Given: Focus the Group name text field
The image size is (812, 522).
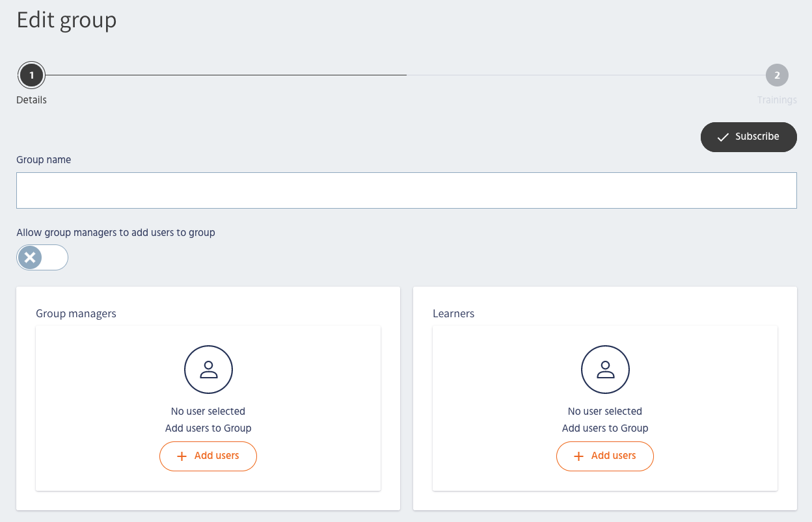Looking at the screenshot, I should [x=406, y=190].
